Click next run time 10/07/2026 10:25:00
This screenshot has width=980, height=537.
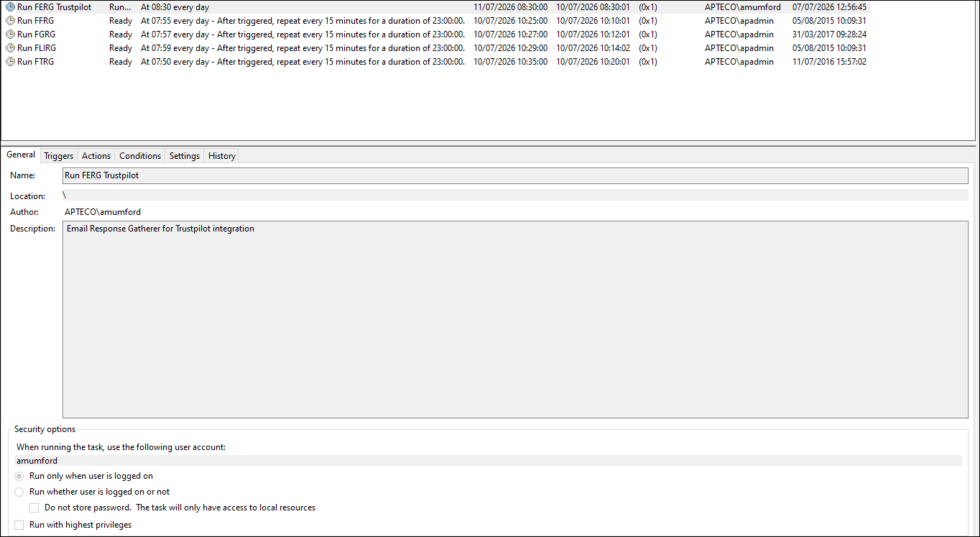click(x=510, y=21)
